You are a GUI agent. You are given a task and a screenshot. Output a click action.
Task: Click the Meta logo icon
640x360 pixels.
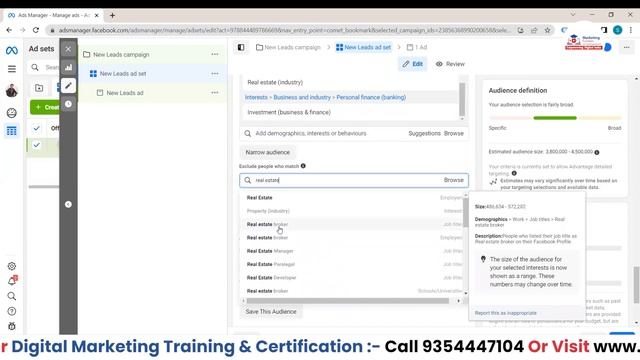pos(11,50)
